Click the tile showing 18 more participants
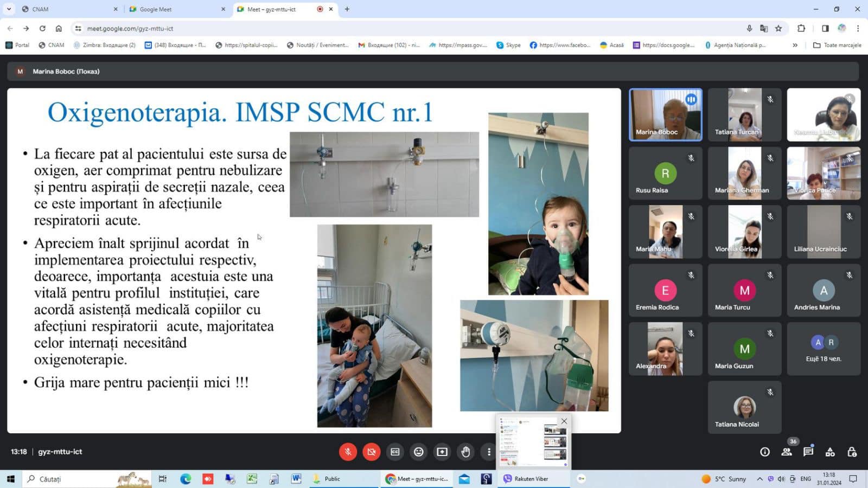Viewport: 868px width, 488px height. pos(824,349)
